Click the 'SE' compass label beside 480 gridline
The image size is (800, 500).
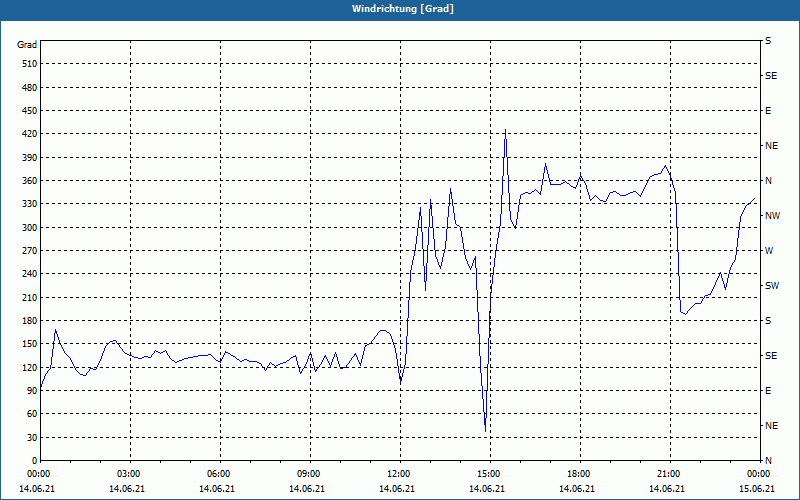coord(771,76)
